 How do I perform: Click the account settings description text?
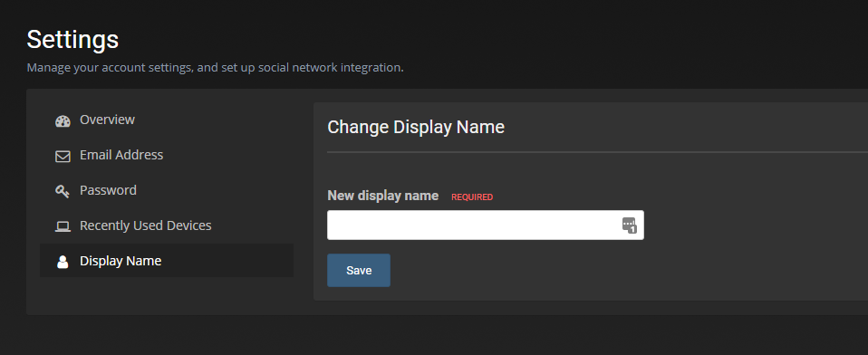coord(216,67)
